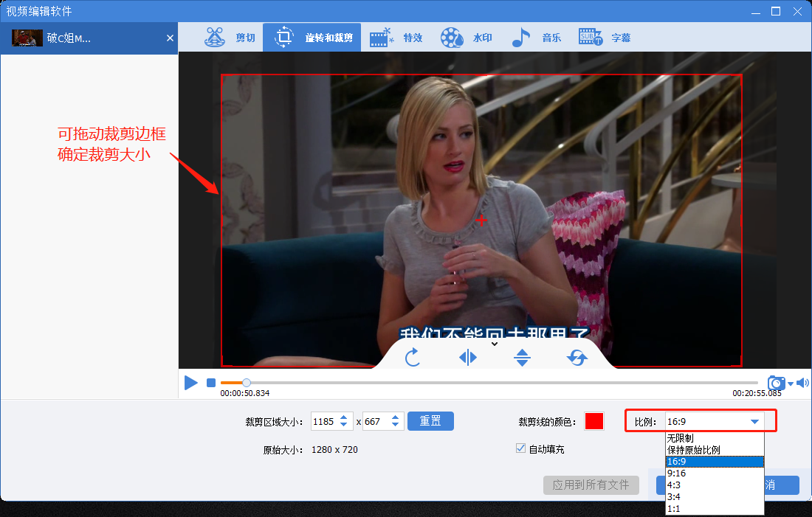This screenshot has height=517, width=812.
Task: Collapse the 比例 ratio dropdown
Action: click(x=754, y=421)
